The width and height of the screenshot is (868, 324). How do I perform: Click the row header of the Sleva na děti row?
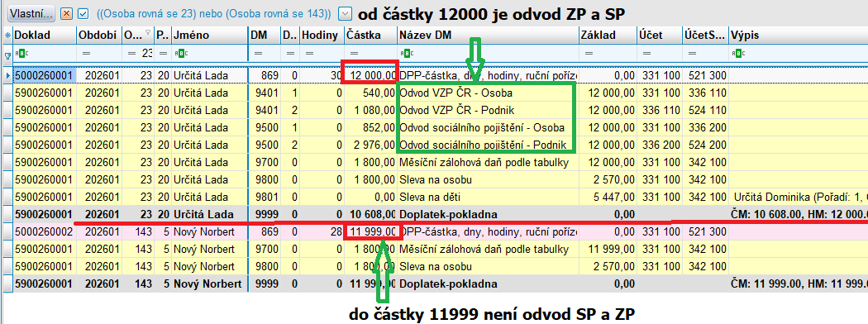(7, 198)
